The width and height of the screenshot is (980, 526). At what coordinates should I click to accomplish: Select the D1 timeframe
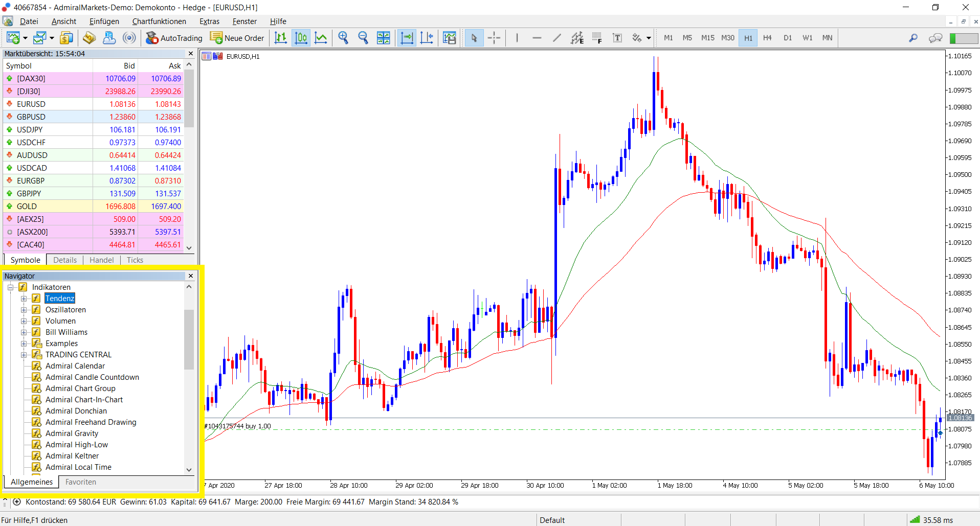tap(787, 38)
